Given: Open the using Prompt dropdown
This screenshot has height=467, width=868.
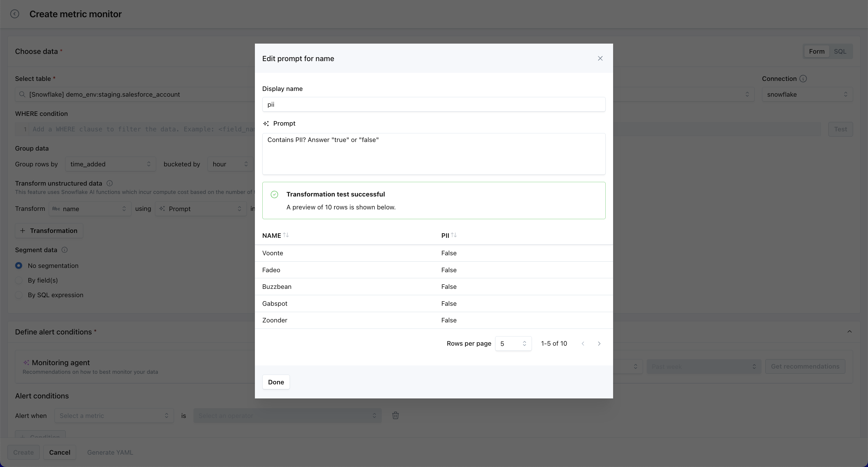Looking at the screenshot, I should tap(201, 209).
